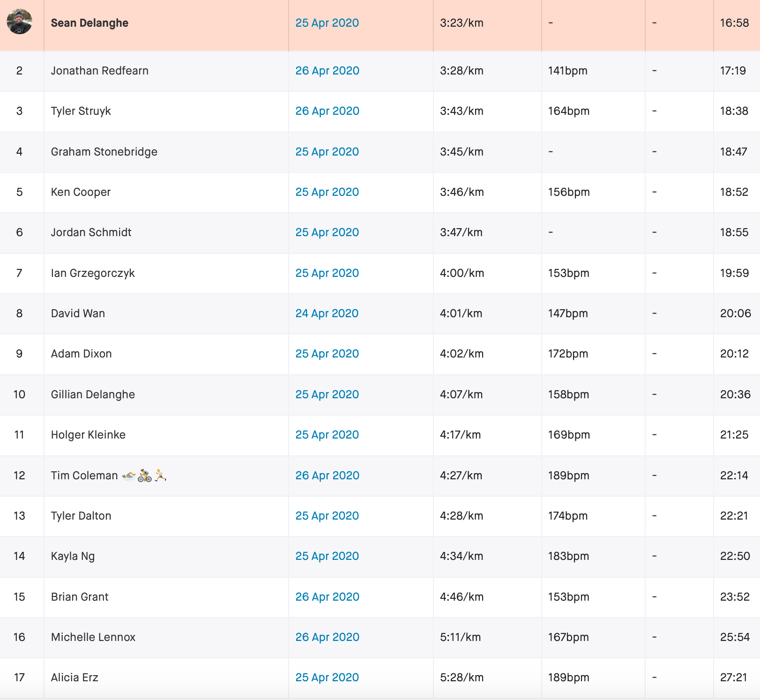The height and width of the screenshot is (700, 760).
Task: Select the 21:25 finish time
Action: [x=734, y=435]
